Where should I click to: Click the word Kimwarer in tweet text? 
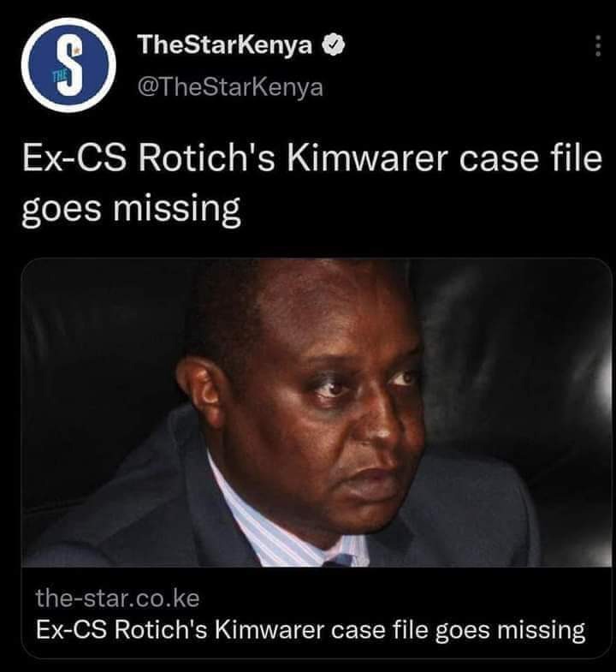click(367, 158)
